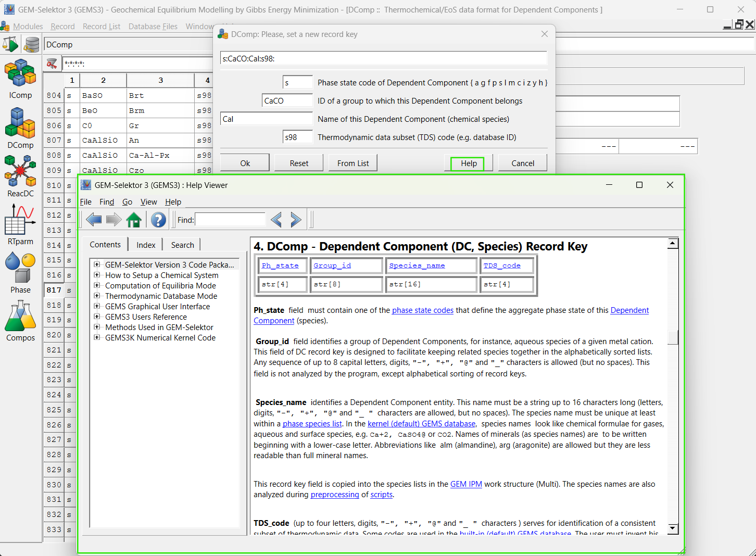The width and height of the screenshot is (756, 556).
Task: Open the RTparm module
Action: point(20,224)
